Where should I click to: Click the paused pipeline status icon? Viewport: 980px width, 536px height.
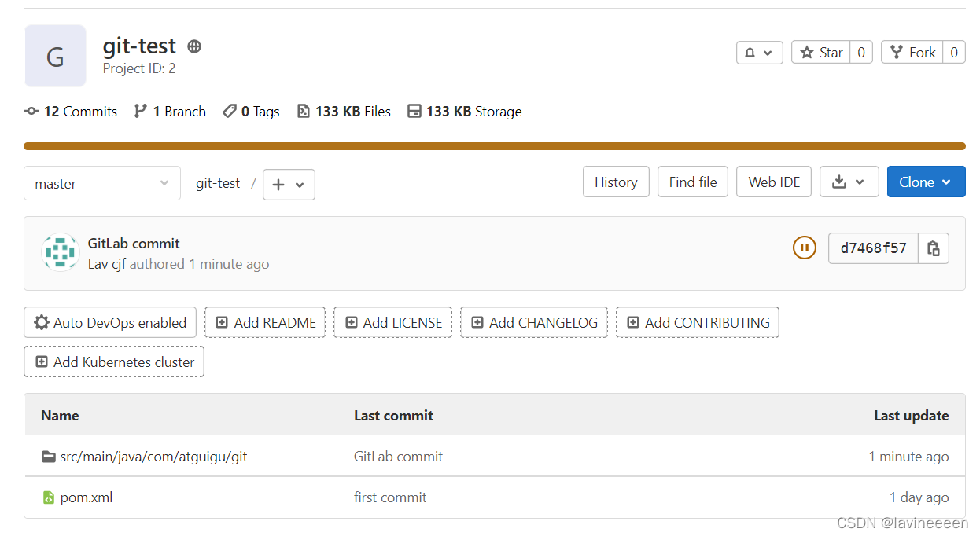click(804, 248)
